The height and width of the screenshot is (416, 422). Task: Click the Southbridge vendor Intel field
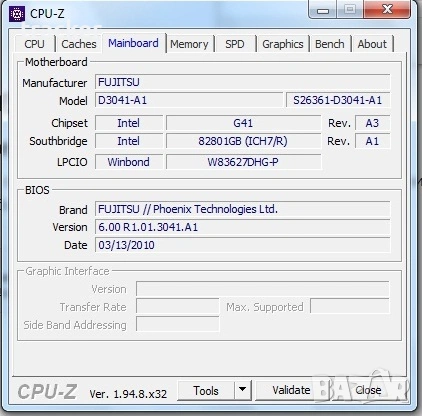click(x=129, y=141)
